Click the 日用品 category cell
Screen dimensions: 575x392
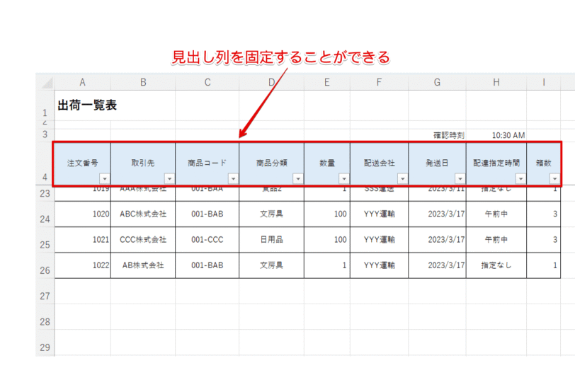point(271,240)
